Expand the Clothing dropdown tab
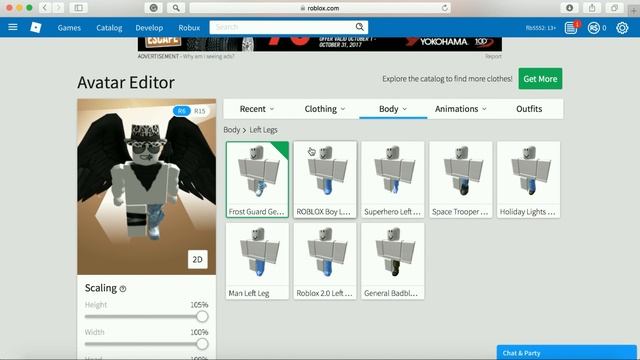The image size is (640, 360). (x=324, y=109)
